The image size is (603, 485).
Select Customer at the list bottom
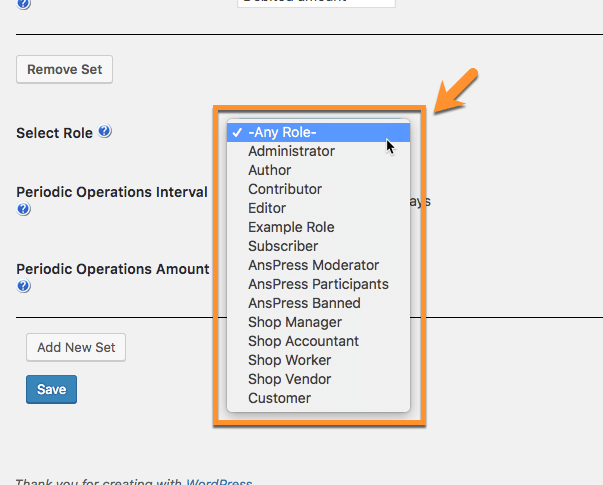coord(279,398)
